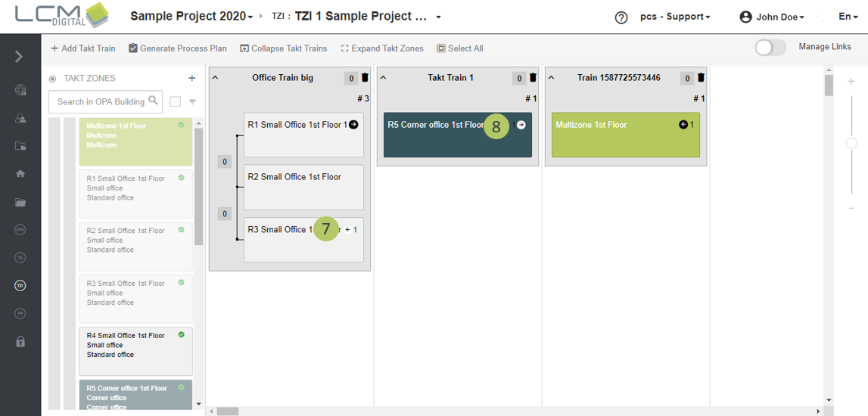The width and height of the screenshot is (868, 416).
Task: Delete the Office Train big train
Action: pos(365,78)
